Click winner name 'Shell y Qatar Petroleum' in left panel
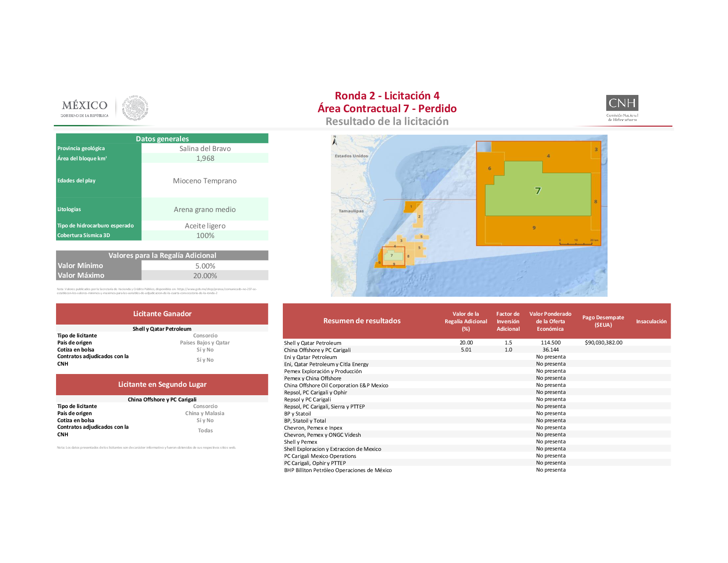This screenshot has width=728, height=563. click(x=162, y=329)
